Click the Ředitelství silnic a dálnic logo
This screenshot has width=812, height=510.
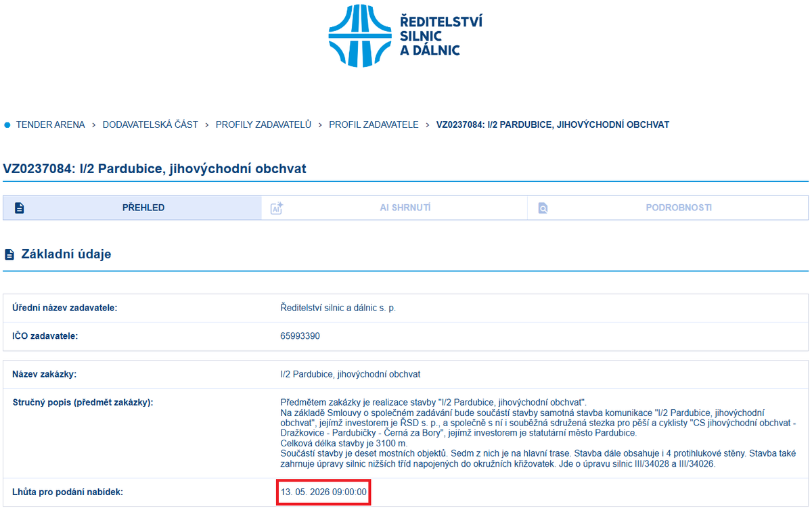point(405,36)
